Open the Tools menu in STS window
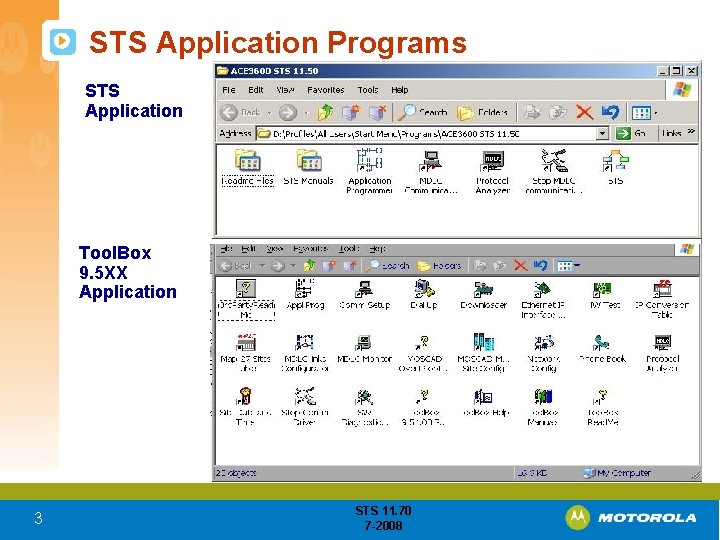Image resolution: width=720 pixels, height=540 pixels. coord(368,90)
